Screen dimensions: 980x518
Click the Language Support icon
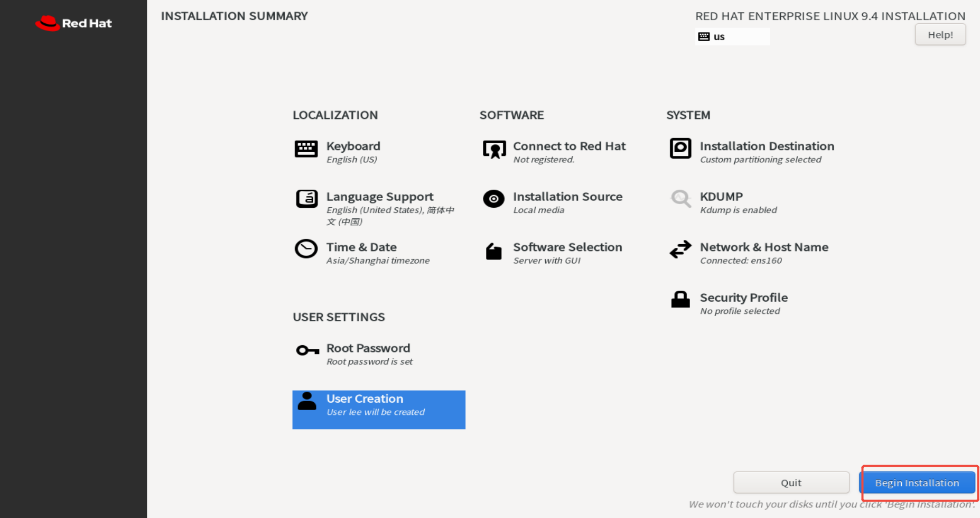[x=306, y=199]
